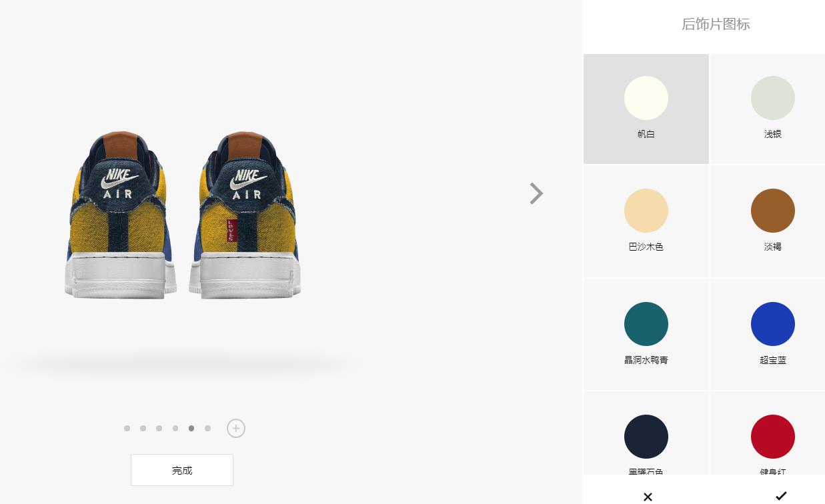Viewport: 825px width, 504px height.
Task: Choose the 浅银 color swatch
Action: click(773, 98)
